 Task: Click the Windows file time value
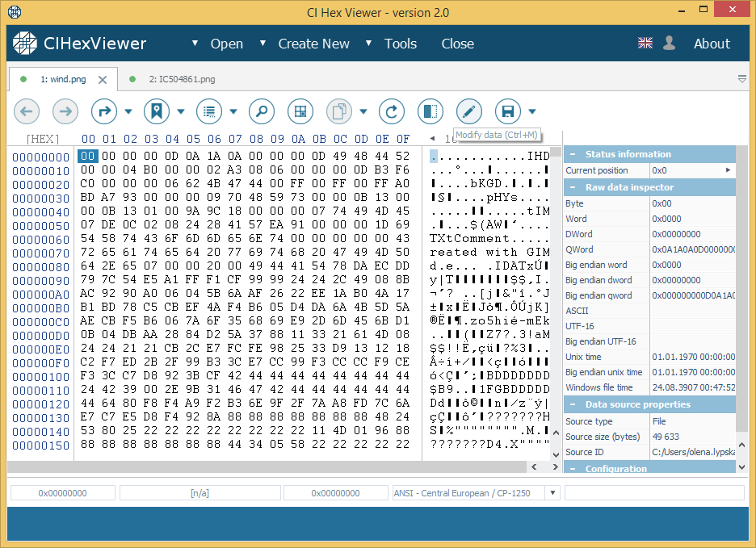point(692,387)
